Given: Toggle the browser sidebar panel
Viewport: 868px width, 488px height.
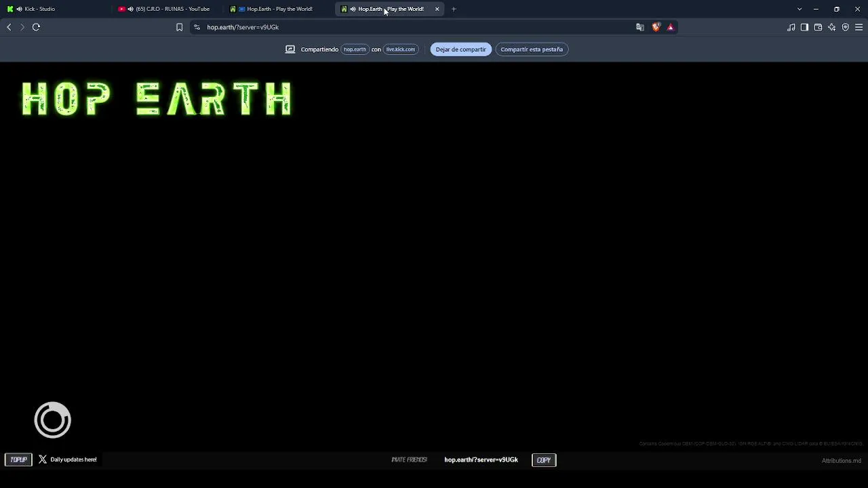Looking at the screenshot, I should click(804, 27).
